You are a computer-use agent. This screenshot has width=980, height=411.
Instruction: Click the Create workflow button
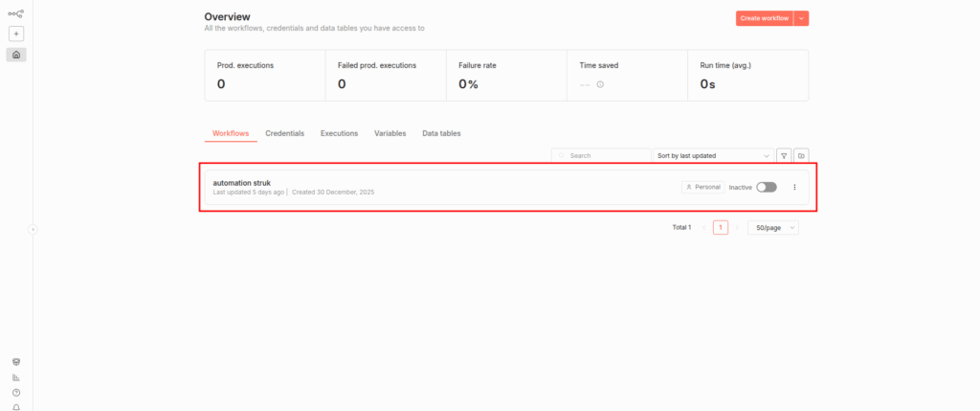[763, 18]
